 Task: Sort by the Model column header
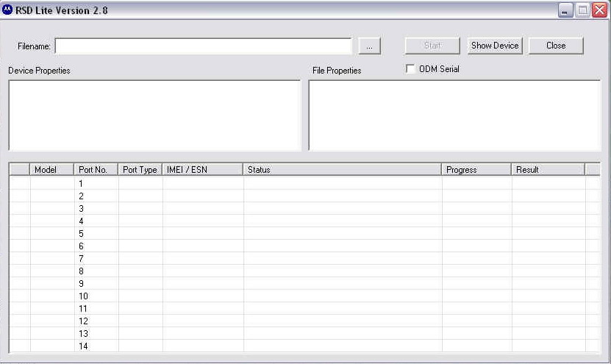tap(51, 170)
